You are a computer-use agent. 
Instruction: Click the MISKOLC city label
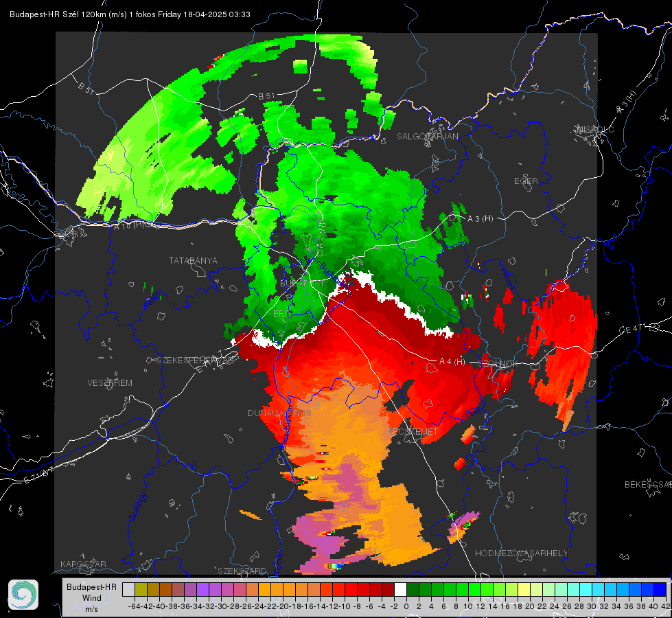(x=595, y=129)
